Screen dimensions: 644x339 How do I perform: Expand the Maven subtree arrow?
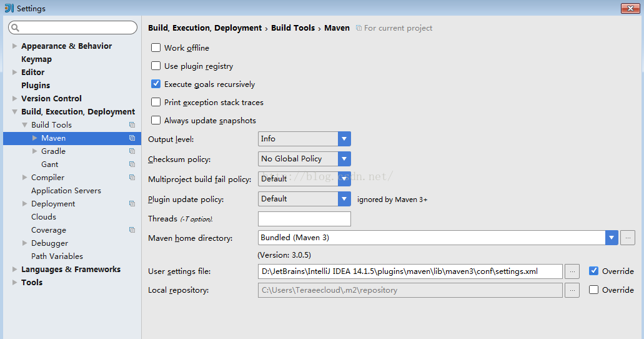(35, 138)
